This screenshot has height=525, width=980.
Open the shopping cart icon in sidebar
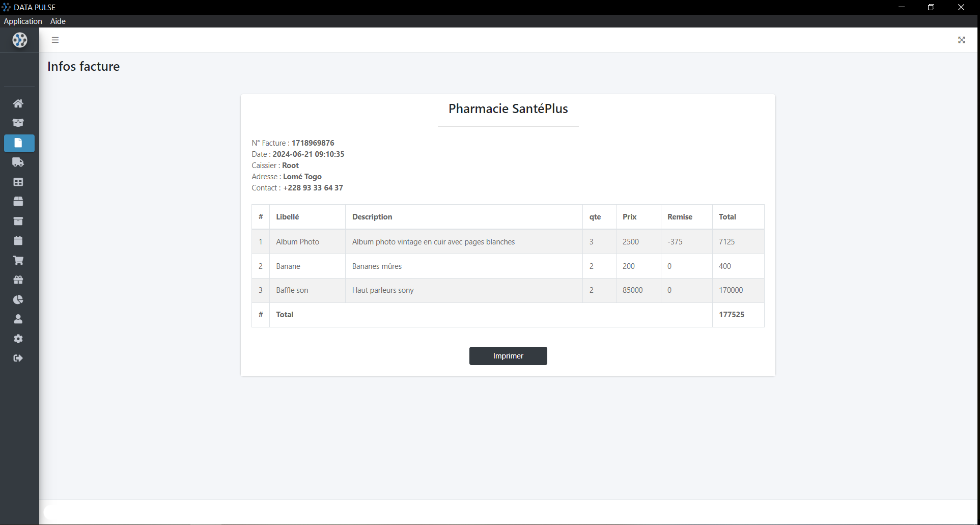[x=18, y=260]
